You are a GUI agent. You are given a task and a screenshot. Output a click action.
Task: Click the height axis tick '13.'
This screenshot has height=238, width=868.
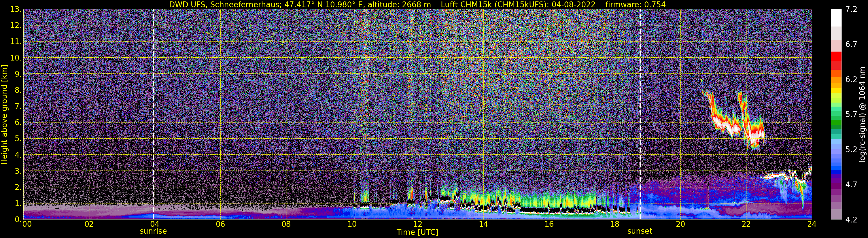(x=16, y=10)
